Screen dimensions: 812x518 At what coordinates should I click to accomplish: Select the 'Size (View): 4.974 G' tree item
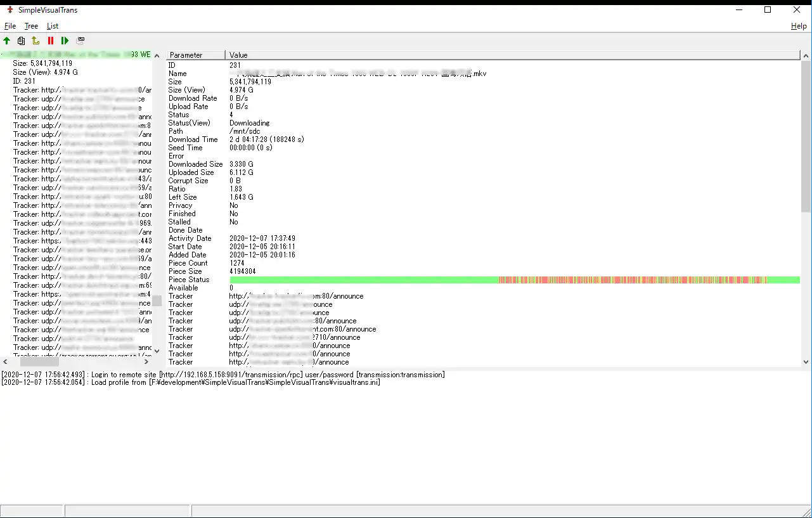46,72
